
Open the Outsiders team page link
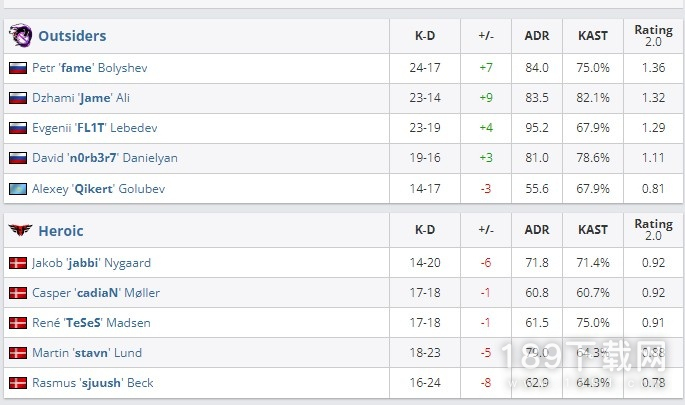click(x=72, y=36)
